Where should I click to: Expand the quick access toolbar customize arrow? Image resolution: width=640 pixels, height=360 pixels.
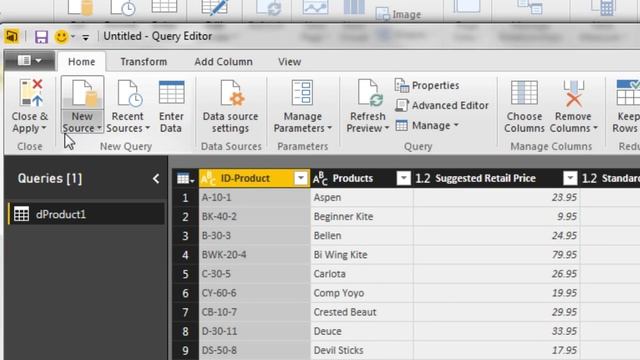pyautogui.click(x=85, y=38)
